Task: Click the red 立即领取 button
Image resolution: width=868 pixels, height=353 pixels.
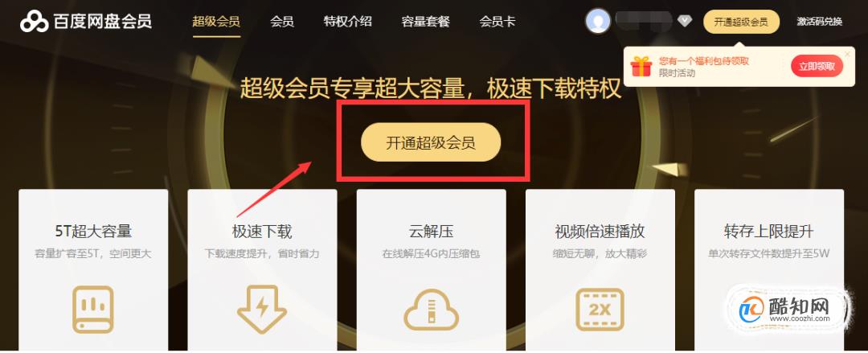Action: [x=817, y=67]
